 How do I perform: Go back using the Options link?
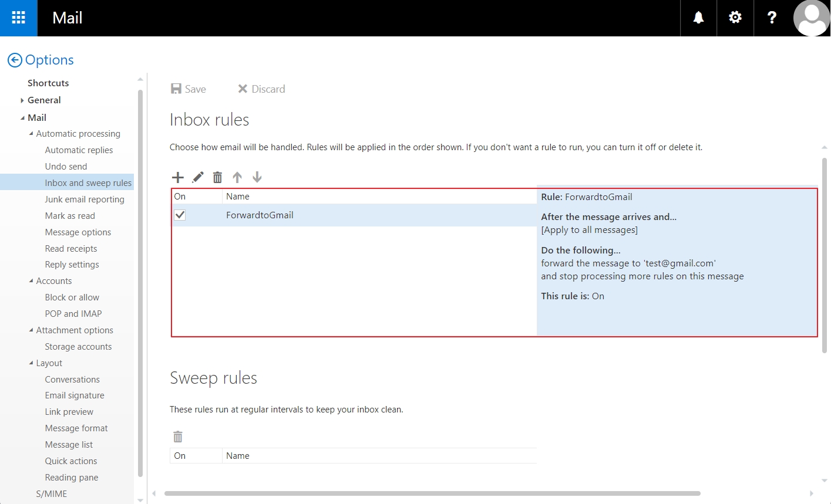coord(41,60)
